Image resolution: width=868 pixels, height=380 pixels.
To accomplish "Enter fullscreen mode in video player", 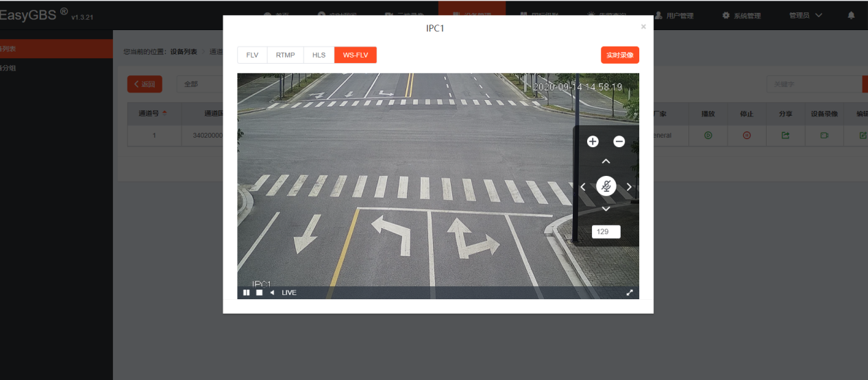I will [630, 293].
